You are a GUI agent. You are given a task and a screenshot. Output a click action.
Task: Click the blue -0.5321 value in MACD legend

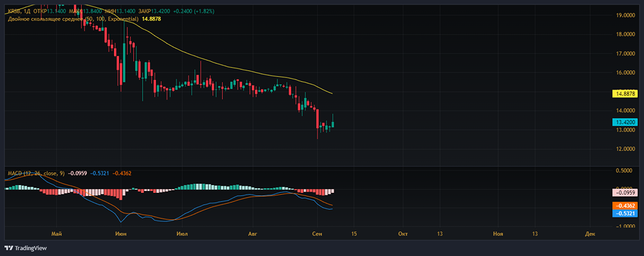pyautogui.click(x=99, y=173)
